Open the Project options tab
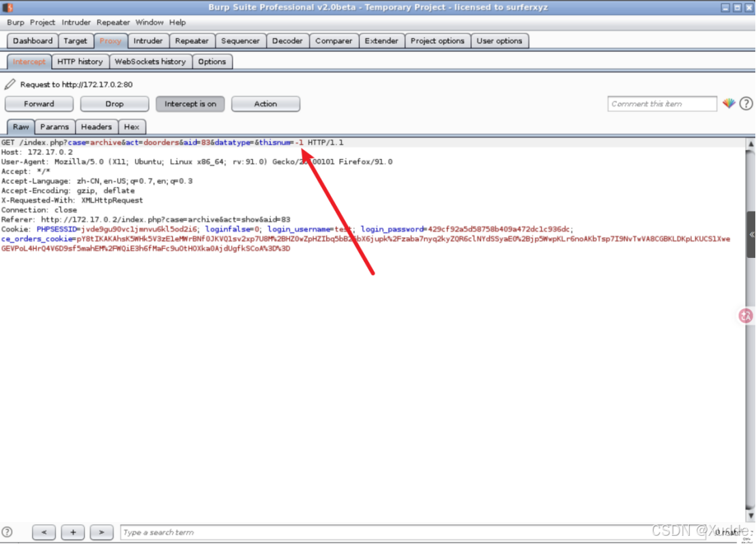This screenshot has height=544, width=756. (437, 41)
